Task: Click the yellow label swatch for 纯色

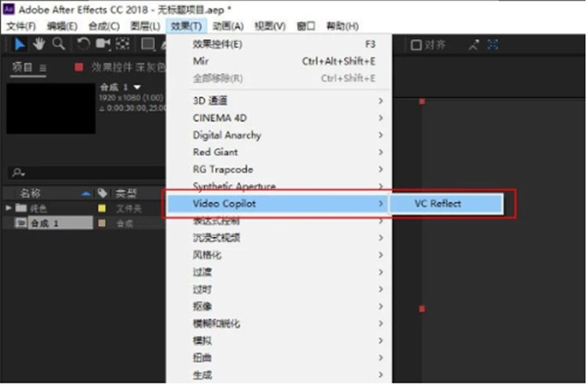Action: tap(102, 209)
